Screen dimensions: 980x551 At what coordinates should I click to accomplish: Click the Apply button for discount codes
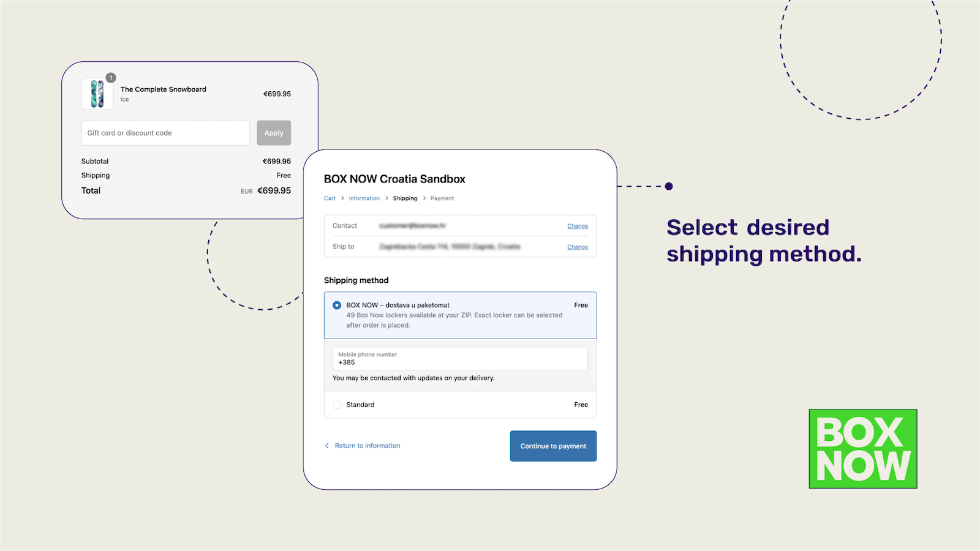coord(274,132)
